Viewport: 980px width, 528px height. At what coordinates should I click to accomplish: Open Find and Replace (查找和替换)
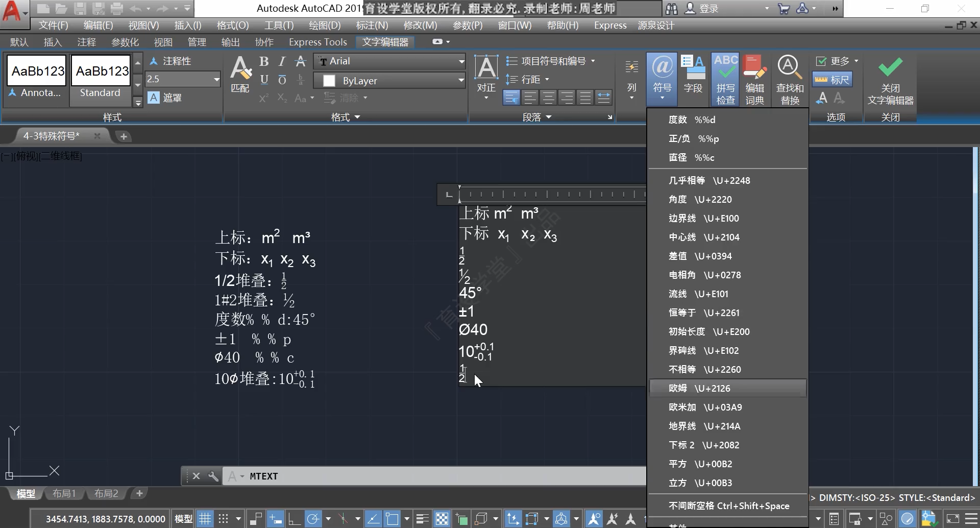[790, 79]
